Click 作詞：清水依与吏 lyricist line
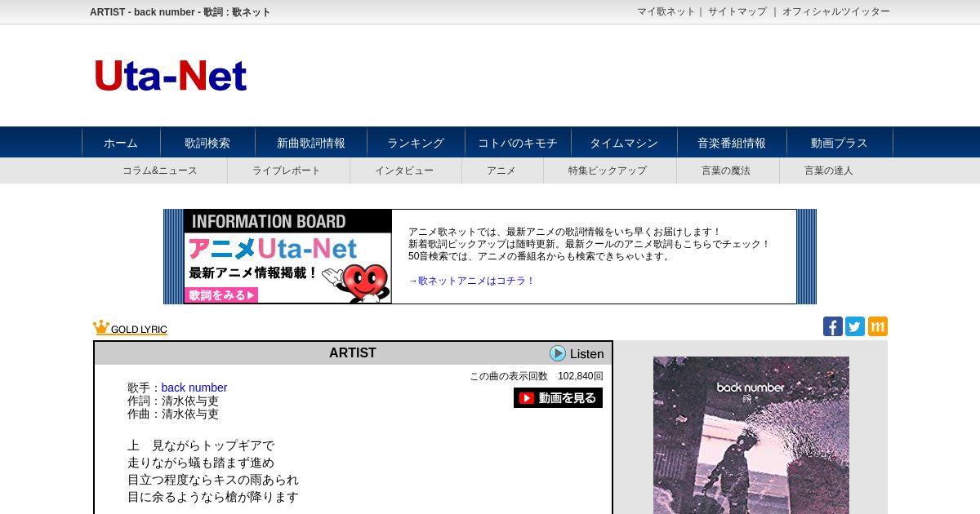The width and height of the screenshot is (980, 514). pyautogui.click(x=173, y=401)
